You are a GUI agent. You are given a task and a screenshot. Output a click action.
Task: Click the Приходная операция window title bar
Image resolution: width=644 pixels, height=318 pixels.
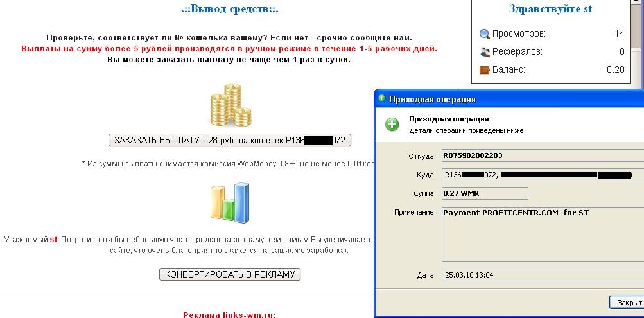[514, 99]
